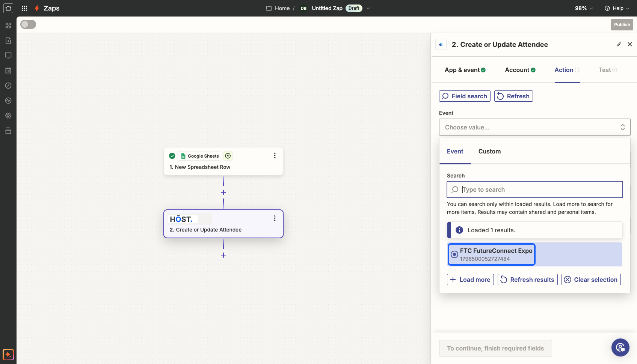
Task: Click the Field search button
Action: click(465, 96)
